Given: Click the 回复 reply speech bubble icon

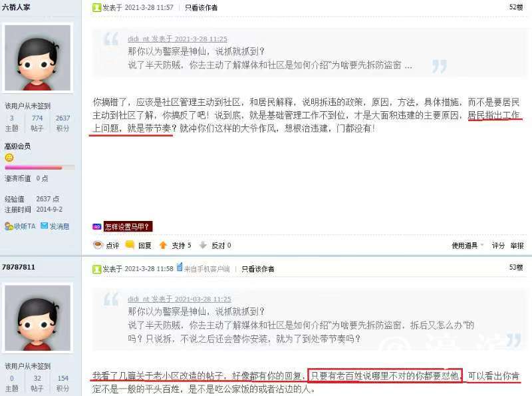Looking at the screenshot, I should tap(130, 245).
